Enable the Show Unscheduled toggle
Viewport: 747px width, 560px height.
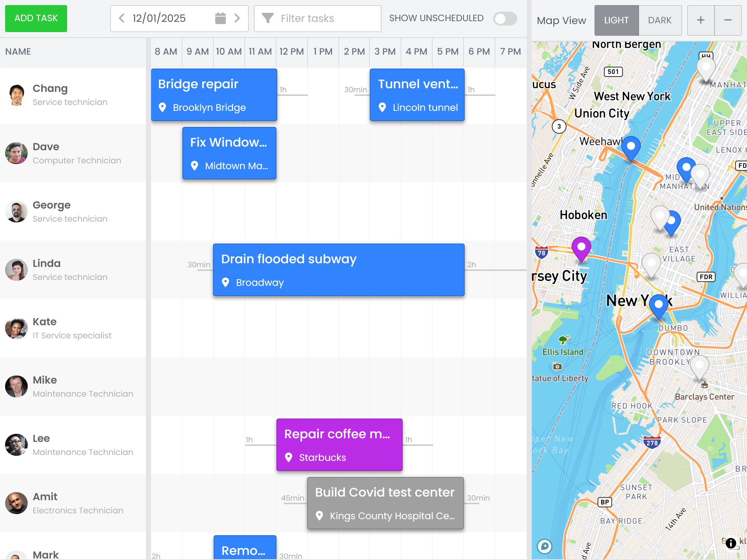point(504,18)
